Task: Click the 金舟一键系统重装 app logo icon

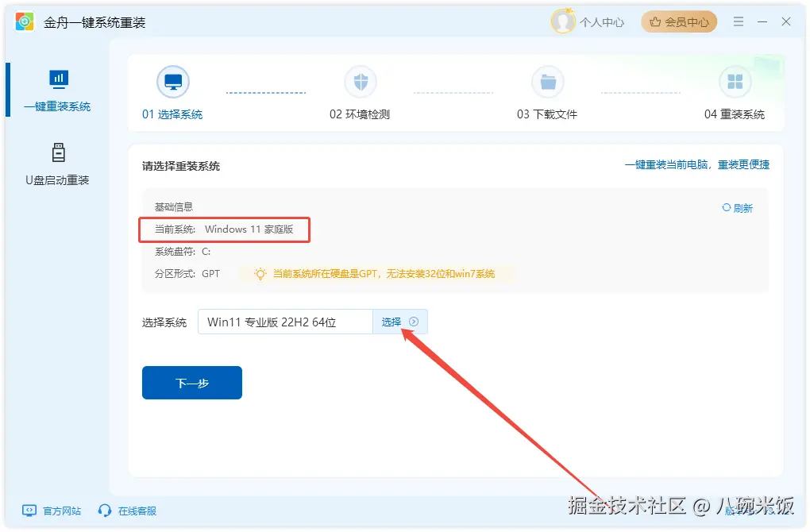Action: tap(25, 21)
